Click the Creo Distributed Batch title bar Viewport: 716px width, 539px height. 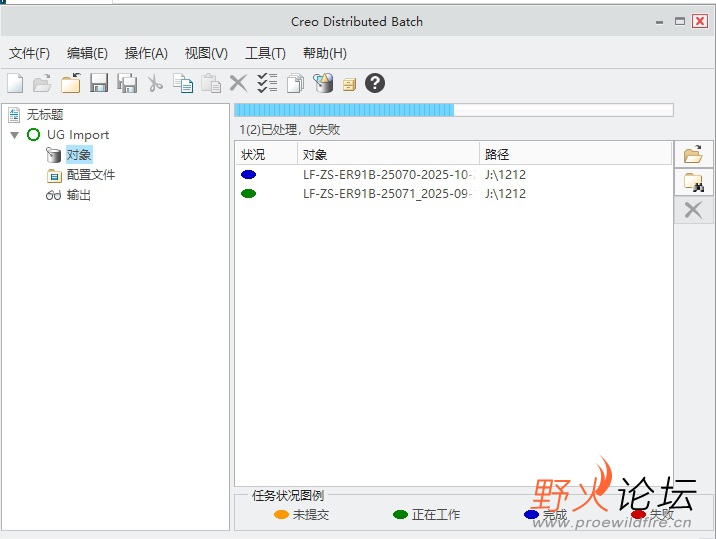click(357, 21)
